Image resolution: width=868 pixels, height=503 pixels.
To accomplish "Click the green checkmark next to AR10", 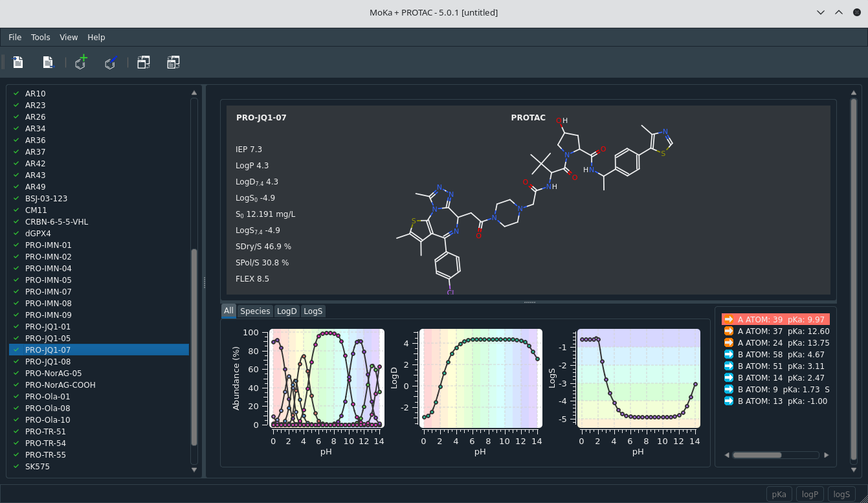I will 16,93.
